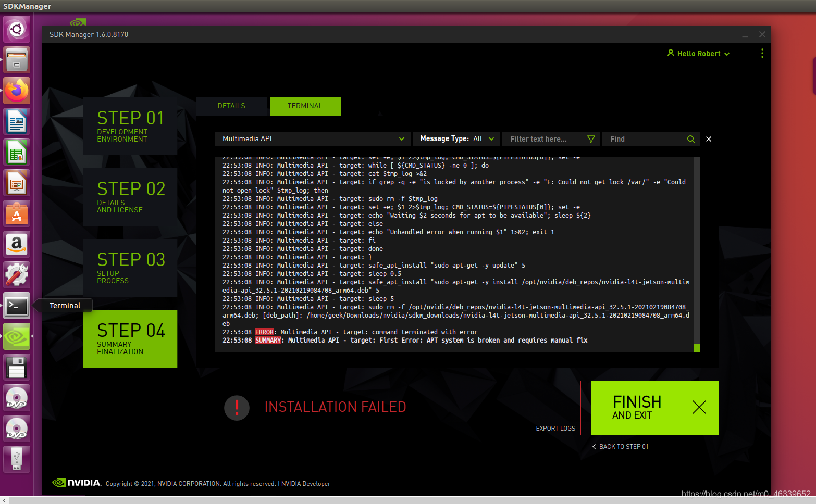
Task: Click the filter funnel icon
Action: pyautogui.click(x=591, y=139)
